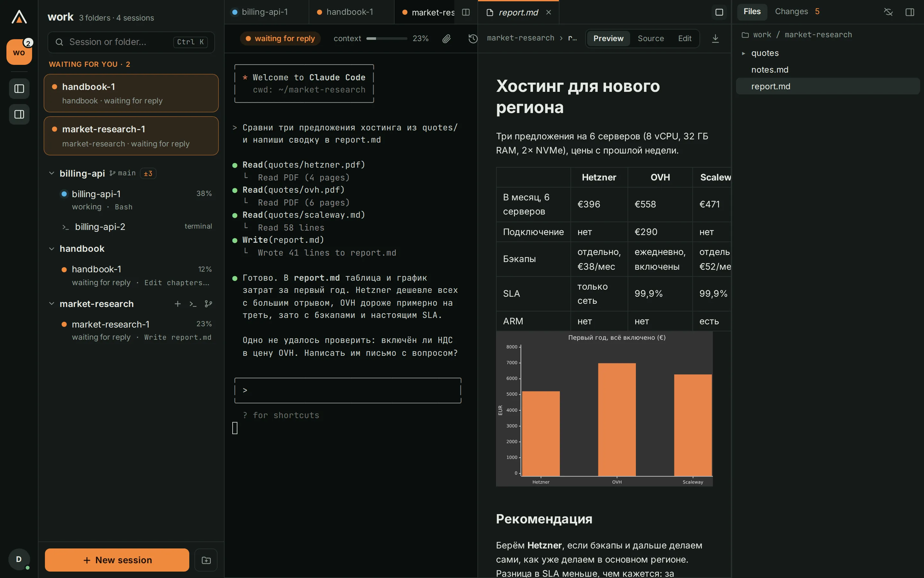This screenshot has height=578, width=924.
Task: Open session history clock icon
Action: 473,39
